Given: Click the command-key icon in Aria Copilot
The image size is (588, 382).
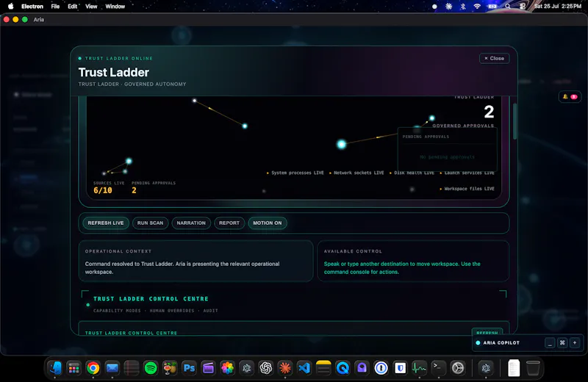Looking at the screenshot, I should click(562, 342).
